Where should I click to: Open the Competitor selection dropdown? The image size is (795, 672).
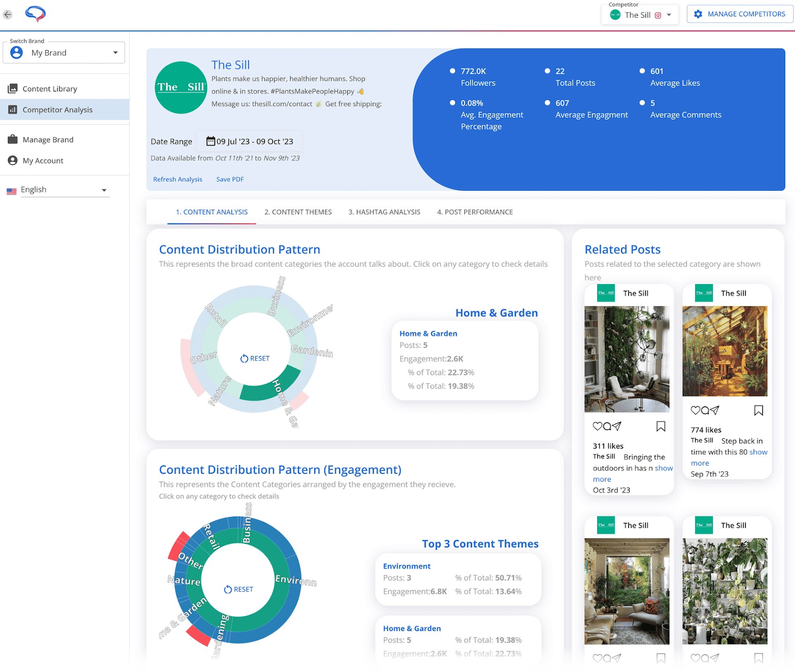(668, 15)
